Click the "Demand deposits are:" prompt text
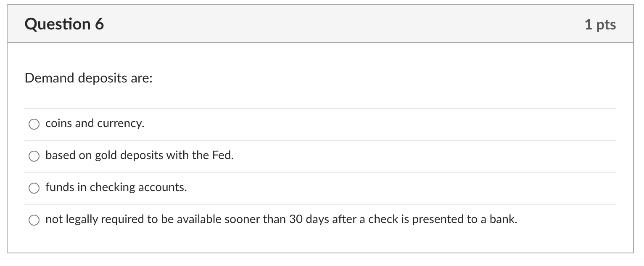 click(x=88, y=78)
